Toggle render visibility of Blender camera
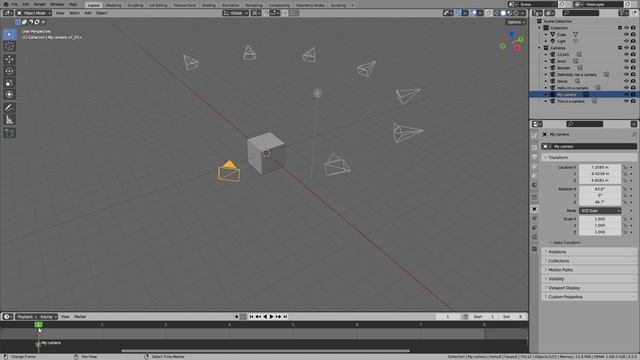Image resolution: width=640 pixels, height=360 pixels. click(x=633, y=68)
